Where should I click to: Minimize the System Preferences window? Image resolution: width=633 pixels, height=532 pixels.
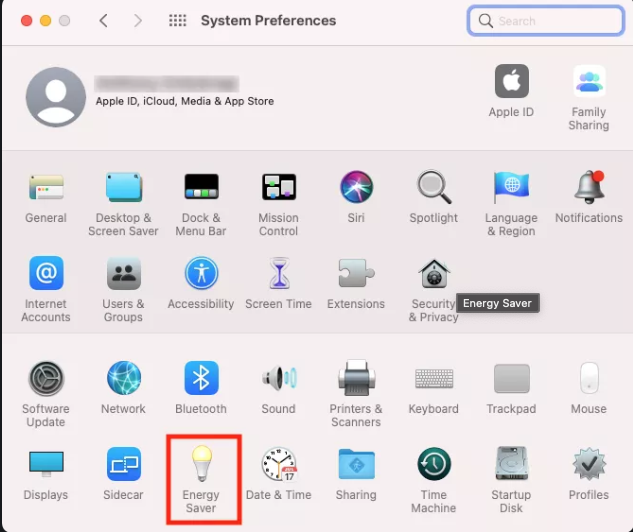(x=46, y=21)
